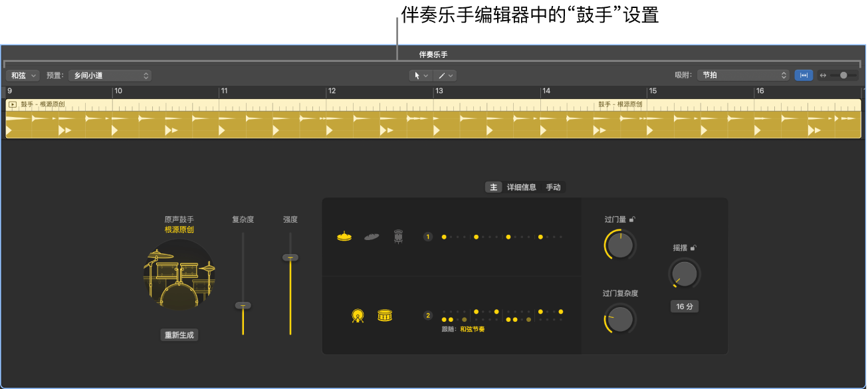The image size is (868, 389).
Task: Click the region play icon beside 鼓手 - 根源原创
Action: pyautogui.click(x=13, y=104)
